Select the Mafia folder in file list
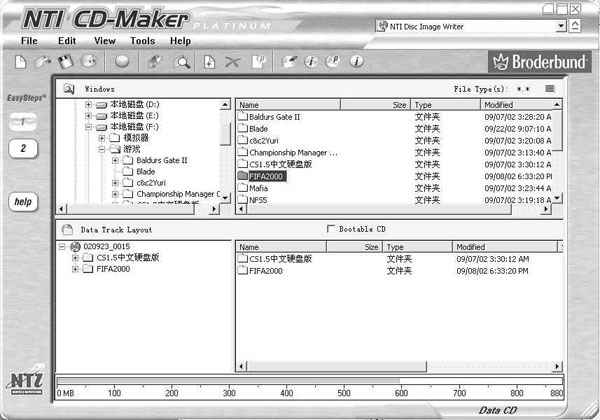This screenshot has width=600, height=420. click(258, 187)
